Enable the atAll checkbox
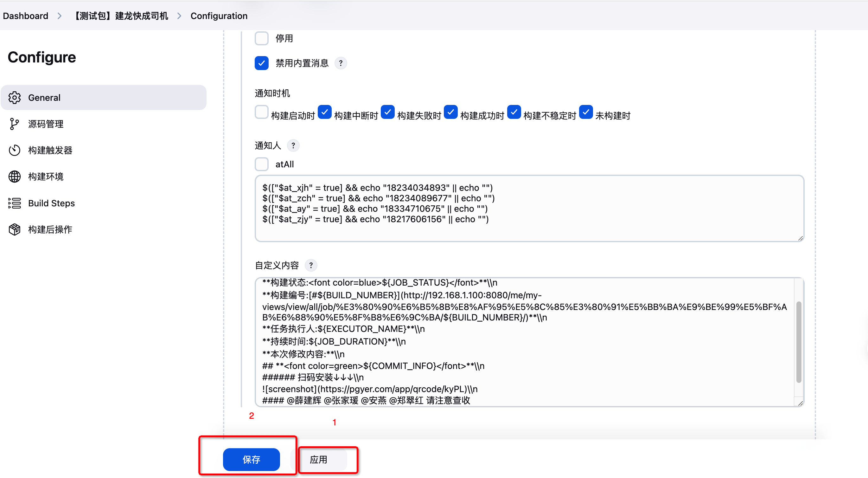 [x=261, y=165]
